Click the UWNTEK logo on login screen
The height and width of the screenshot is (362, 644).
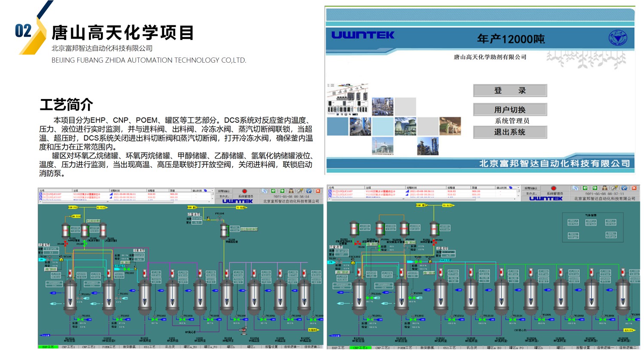point(363,35)
